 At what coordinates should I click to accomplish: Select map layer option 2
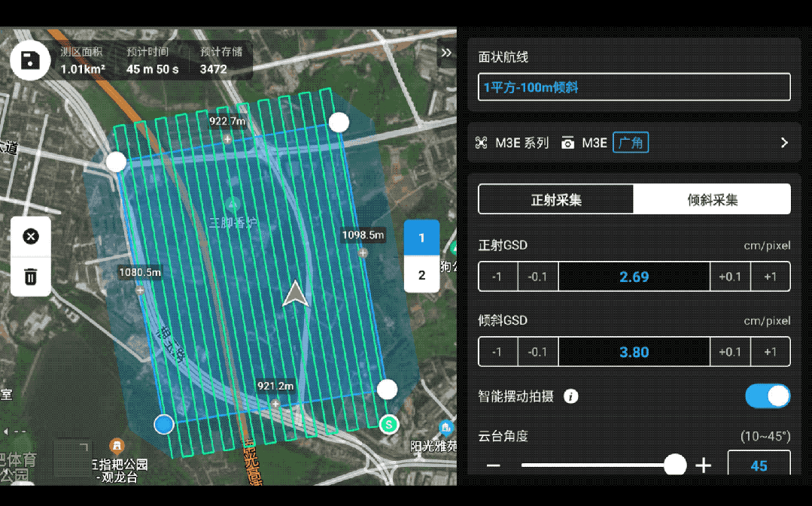[x=421, y=274]
